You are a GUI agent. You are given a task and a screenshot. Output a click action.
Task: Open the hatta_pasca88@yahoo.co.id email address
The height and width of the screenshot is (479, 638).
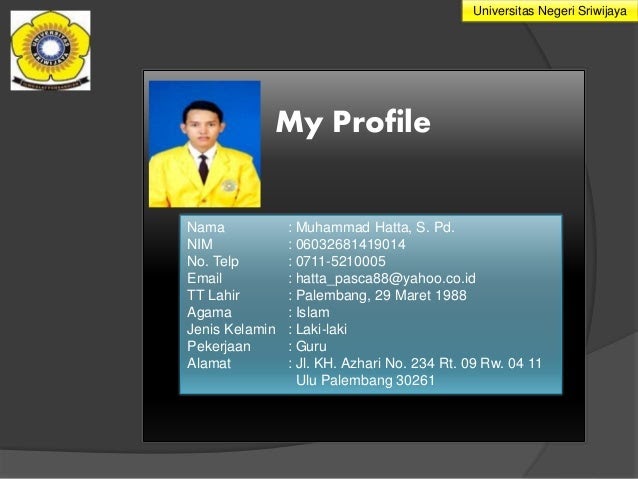tap(385, 278)
